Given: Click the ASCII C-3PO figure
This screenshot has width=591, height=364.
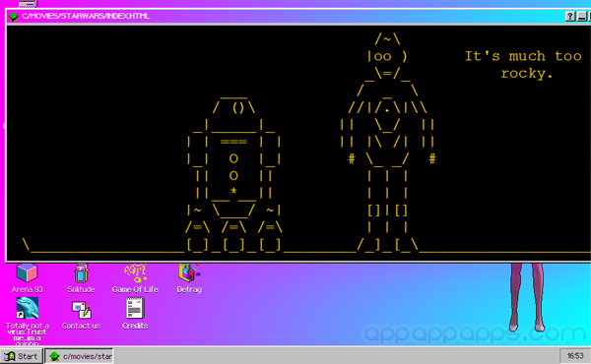Looking at the screenshot, I should pos(387,143).
